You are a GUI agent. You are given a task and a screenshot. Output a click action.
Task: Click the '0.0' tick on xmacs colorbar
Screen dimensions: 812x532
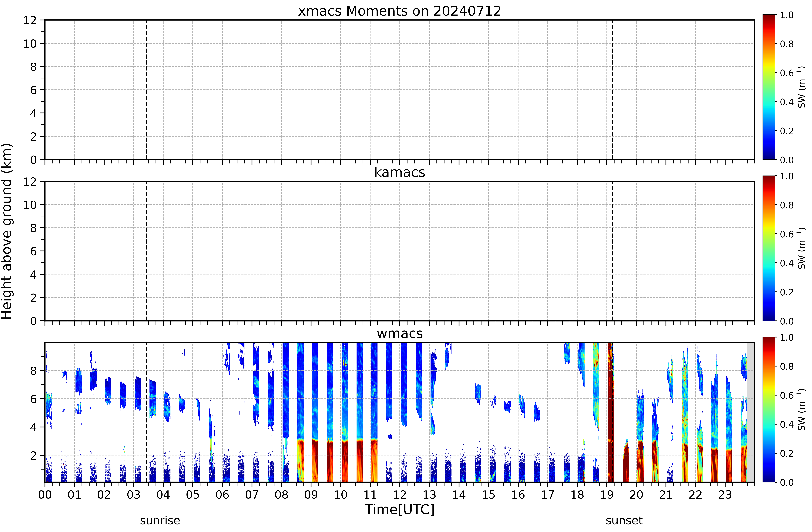click(x=787, y=160)
